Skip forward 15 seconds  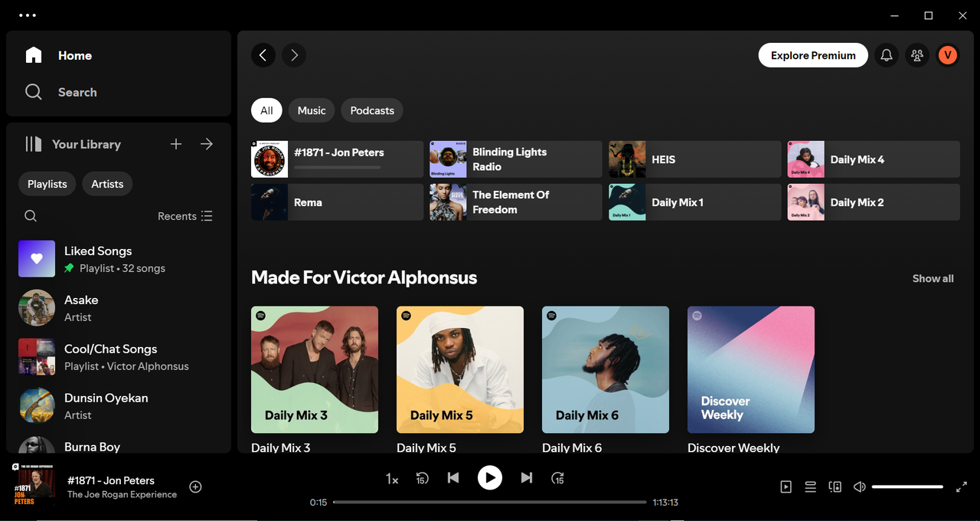click(x=558, y=478)
